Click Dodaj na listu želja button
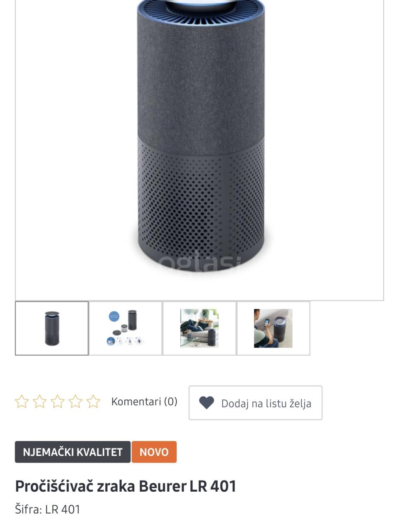The image size is (399, 532). 256,403
